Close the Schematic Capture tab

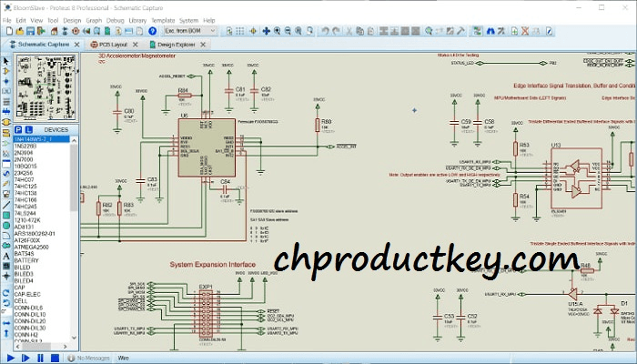pos(76,45)
